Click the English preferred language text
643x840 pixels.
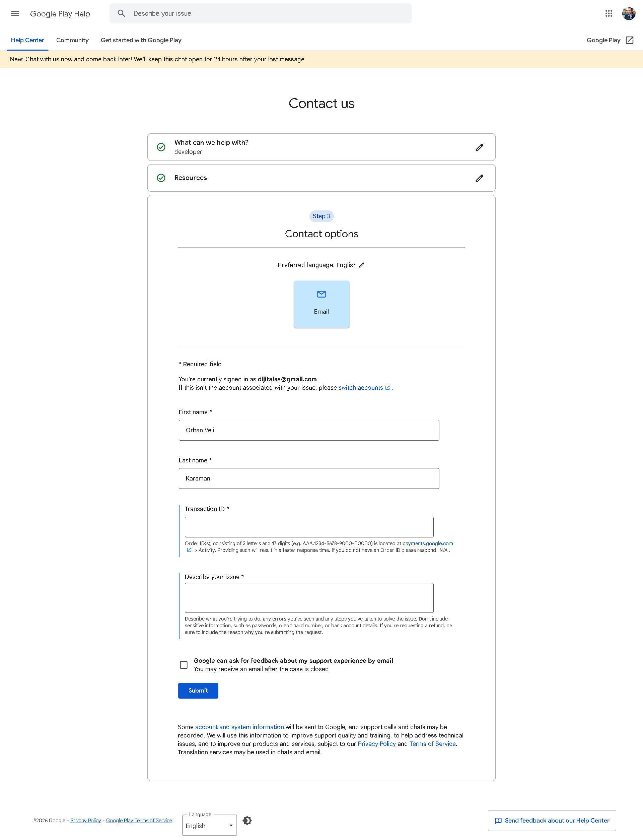point(346,265)
